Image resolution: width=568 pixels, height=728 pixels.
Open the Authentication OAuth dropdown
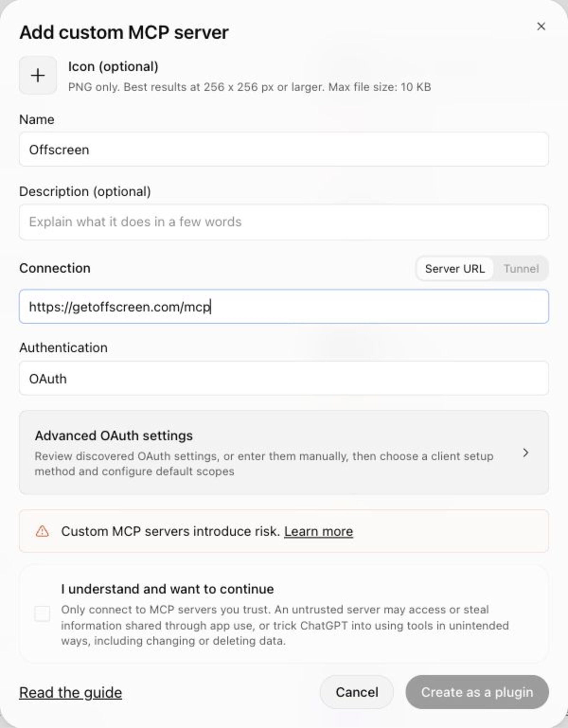pyautogui.click(x=284, y=378)
